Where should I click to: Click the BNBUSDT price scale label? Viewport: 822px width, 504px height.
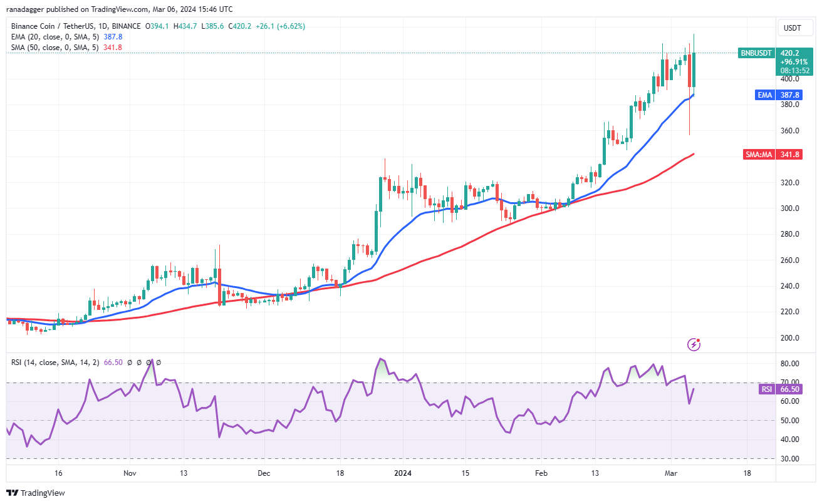coord(756,53)
